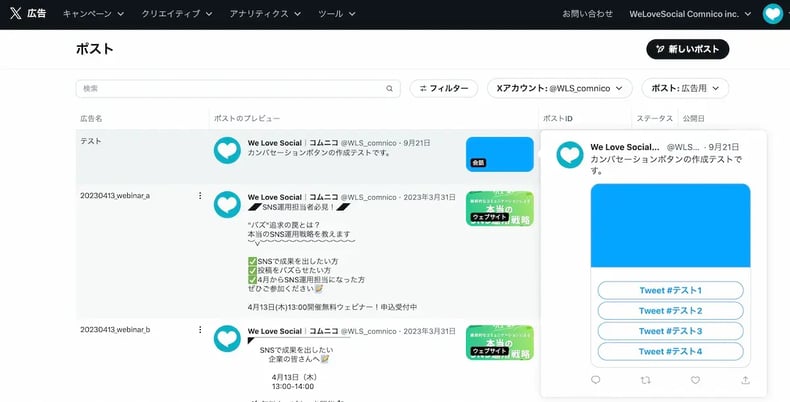Viewport: 790px width, 402px height.
Task: Click カンバセーションボタンの作成テストです text in テスト row
Action: pos(319,153)
